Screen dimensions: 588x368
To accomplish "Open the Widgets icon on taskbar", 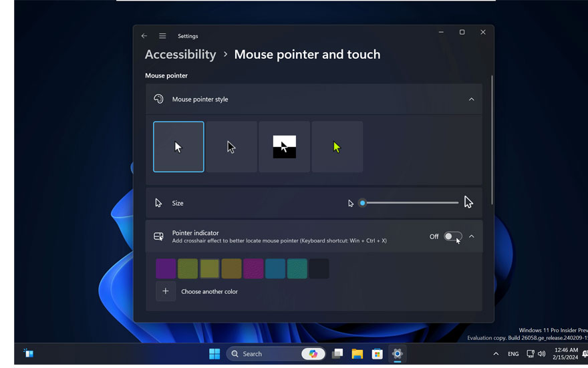I will 29,353.
